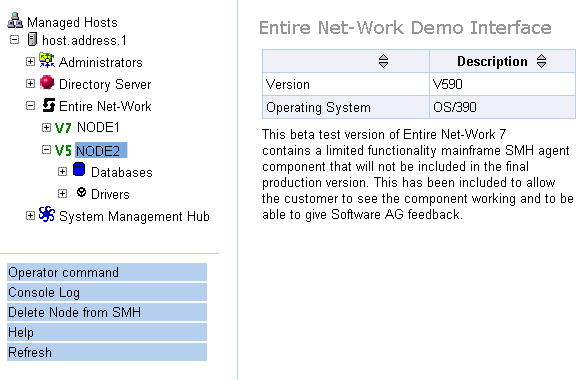Sort table by the Description column arrows
Screen dimensions: 587x380
pos(541,61)
